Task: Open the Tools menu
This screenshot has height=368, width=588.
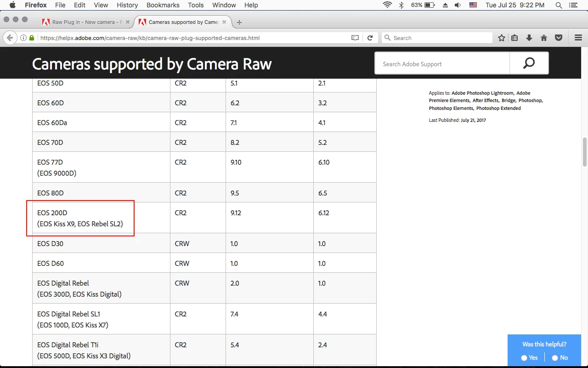Action: click(196, 5)
